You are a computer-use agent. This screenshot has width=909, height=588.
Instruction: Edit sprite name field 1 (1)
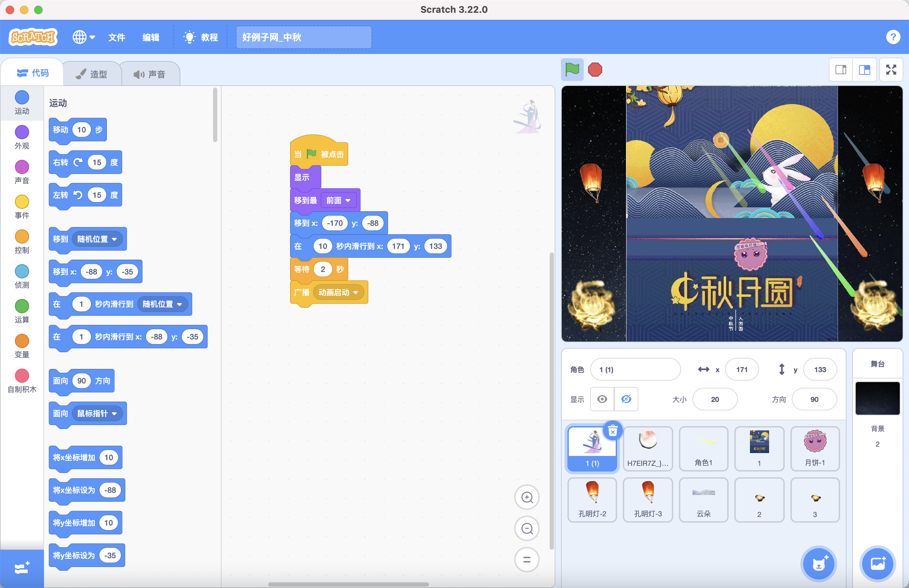635,369
